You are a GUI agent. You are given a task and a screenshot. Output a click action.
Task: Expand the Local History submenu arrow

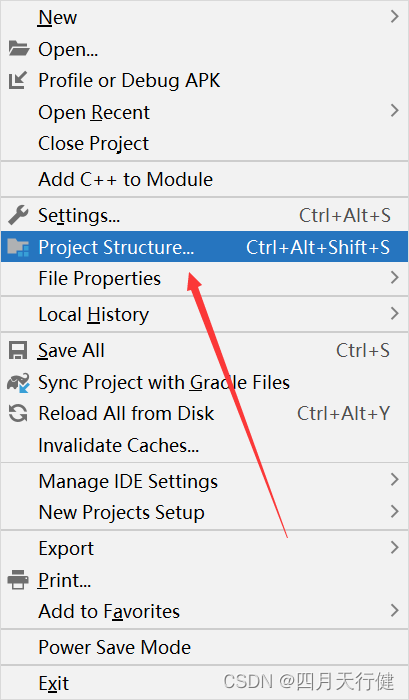click(x=394, y=313)
